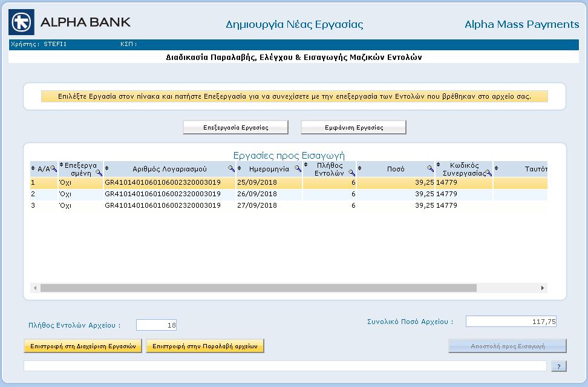Click the order count 6 in row 1
Image resolution: width=588 pixels, height=387 pixels.
(x=353, y=183)
